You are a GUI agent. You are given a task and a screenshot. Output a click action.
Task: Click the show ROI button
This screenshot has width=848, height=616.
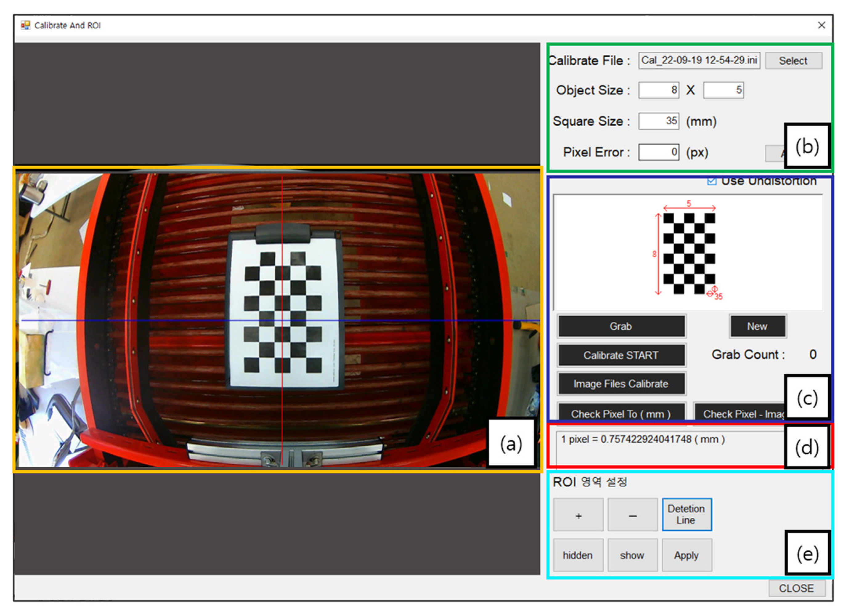click(632, 555)
